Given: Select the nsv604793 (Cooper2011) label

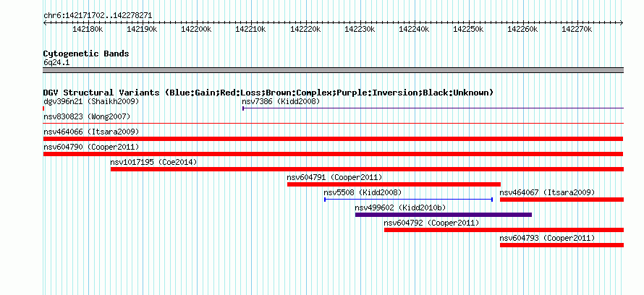Looking at the screenshot, I should pyautogui.click(x=547, y=238).
